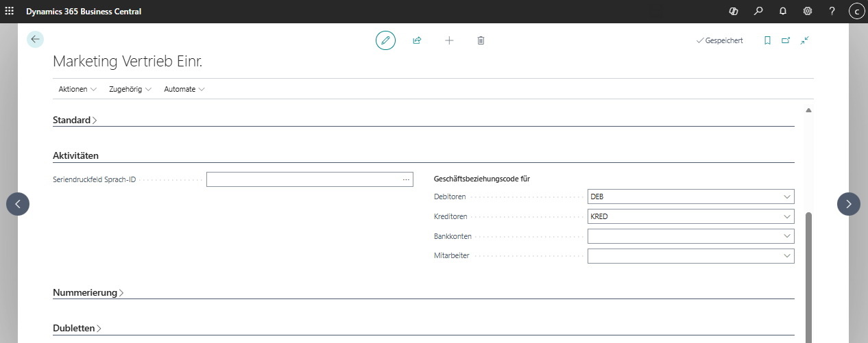Open the app launcher grid icon
Viewport: 868px width, 343px height.
pyautogui.click(x=10, y=11)
